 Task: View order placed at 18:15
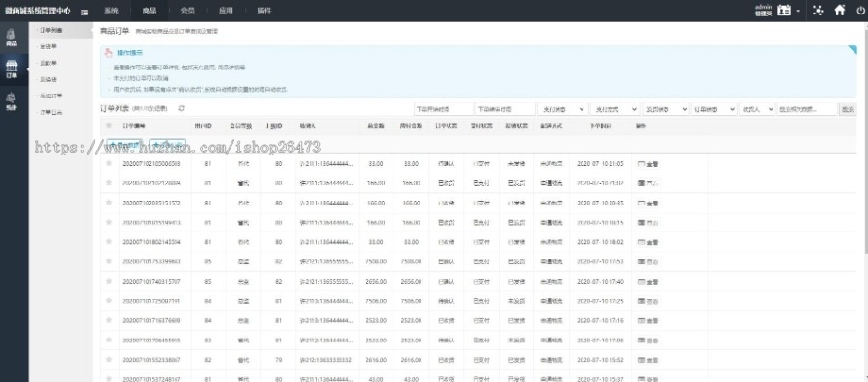point(648,223)
